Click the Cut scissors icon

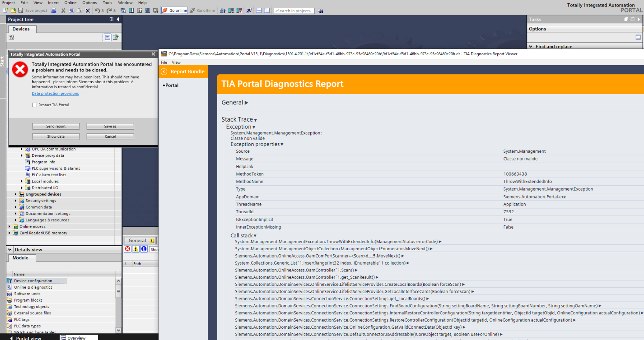tap(63, 11)
